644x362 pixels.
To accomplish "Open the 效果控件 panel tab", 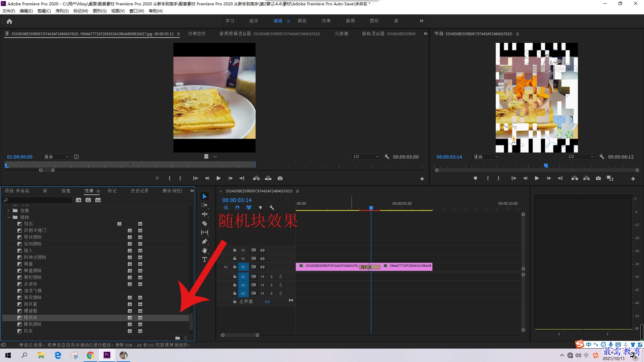I will pos(197,34).
